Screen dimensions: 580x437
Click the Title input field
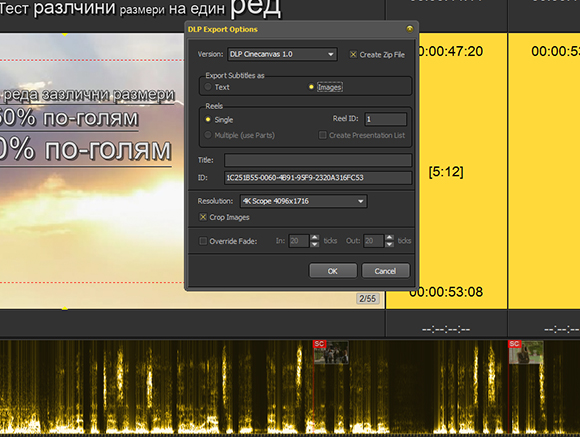pos(318,160)
